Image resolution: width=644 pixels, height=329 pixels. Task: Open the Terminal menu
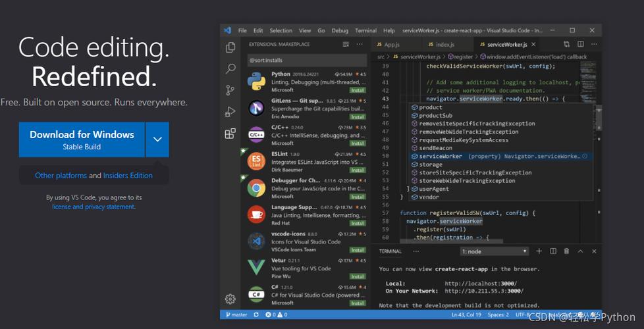[x=365, y=31]
